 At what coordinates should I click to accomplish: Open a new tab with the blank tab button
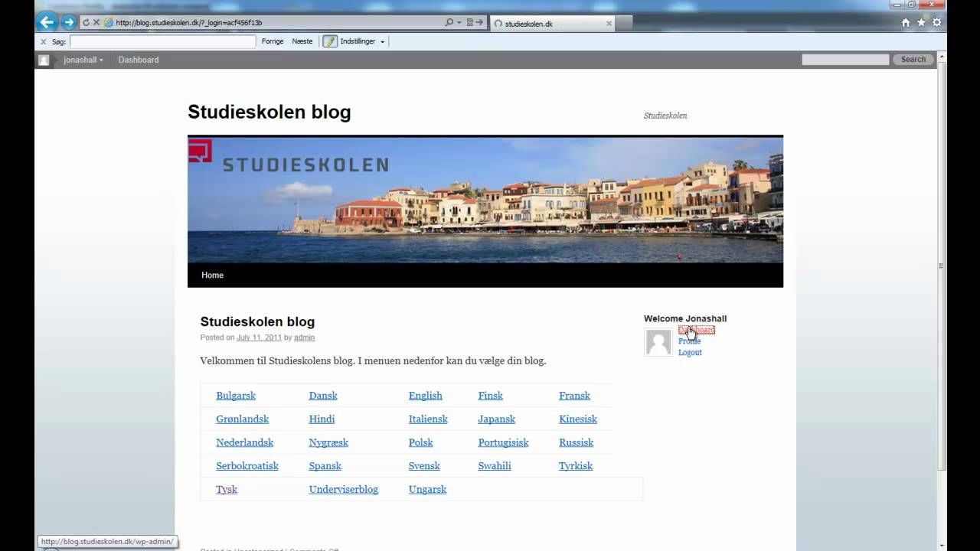pyautogui.click(x=624, y=23)
